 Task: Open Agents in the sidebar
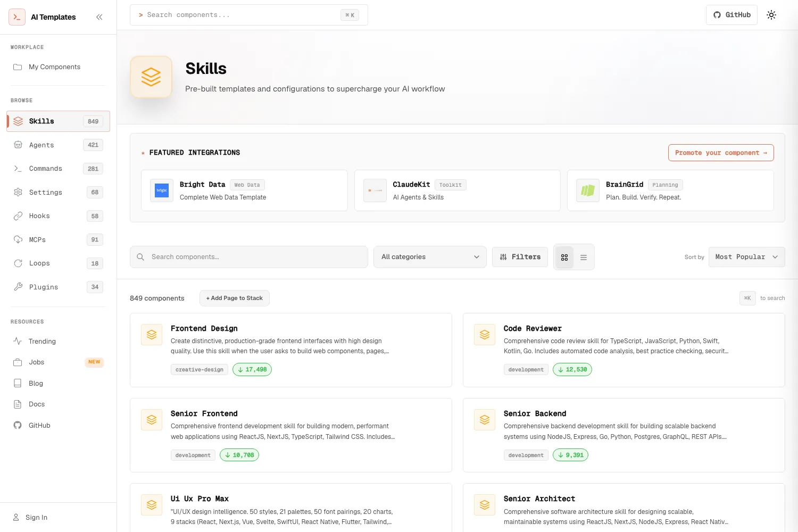(x=58, y=145)
